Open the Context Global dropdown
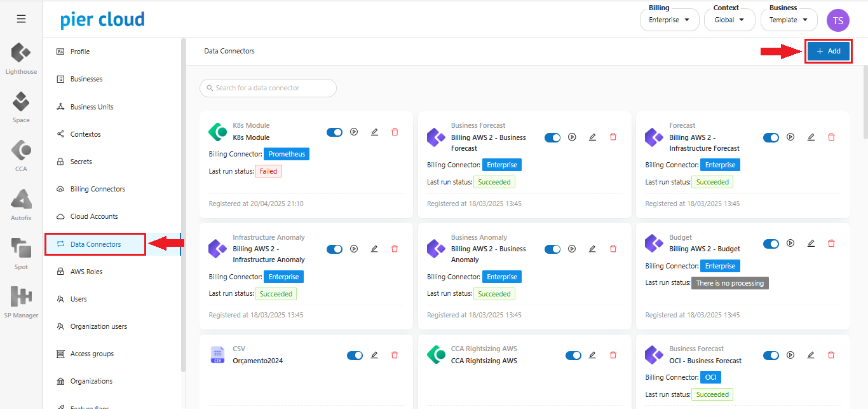 [729, 20]
